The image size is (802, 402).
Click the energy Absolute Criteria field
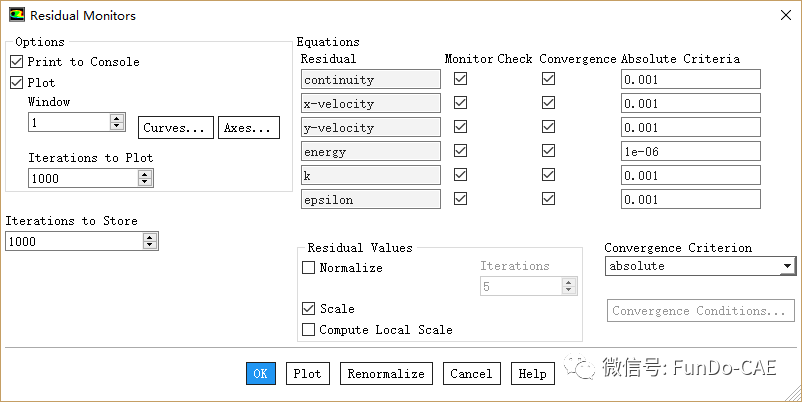[690, 151]
